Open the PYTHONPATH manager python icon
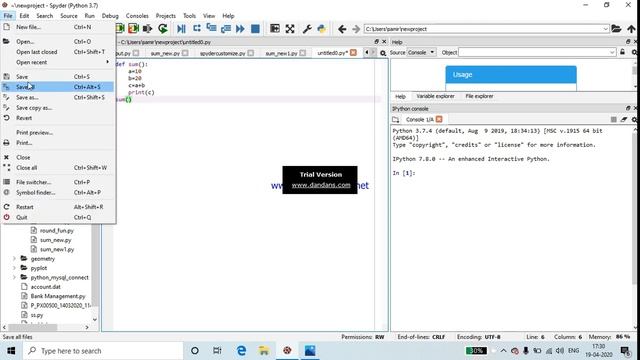This screenshot has width=640, height=360. click(x=322, y=29)
